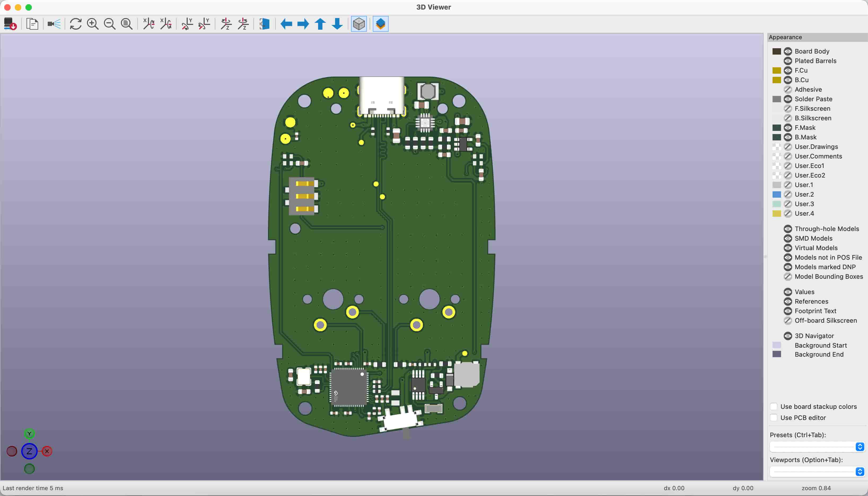Click the Zoom to fit icon

point(127,24)
